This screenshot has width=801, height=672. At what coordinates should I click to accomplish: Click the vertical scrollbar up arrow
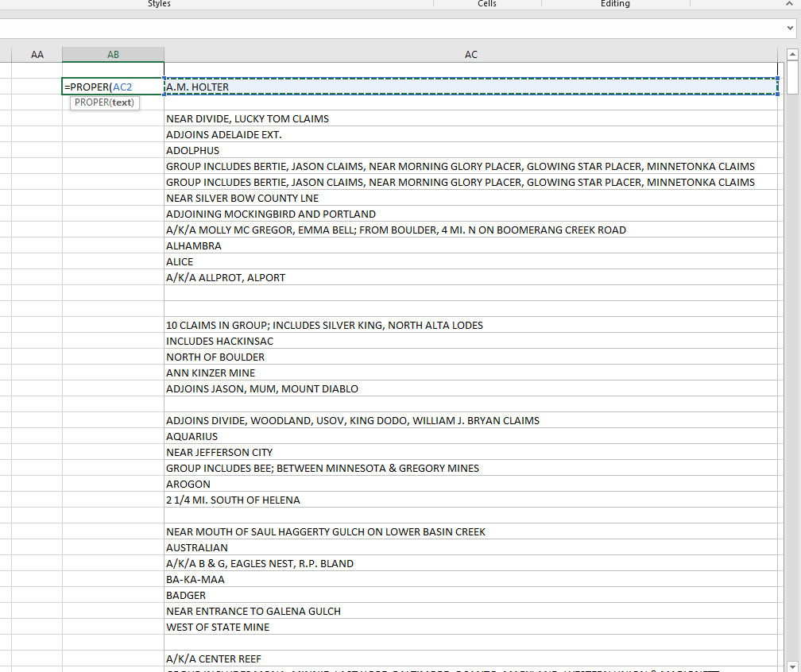(791, 54)
